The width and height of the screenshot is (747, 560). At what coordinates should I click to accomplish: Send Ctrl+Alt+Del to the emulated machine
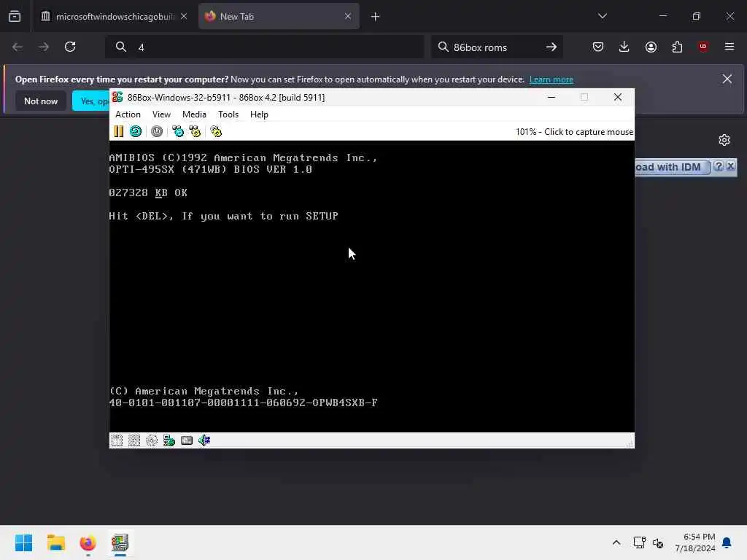tap(178, 131)
